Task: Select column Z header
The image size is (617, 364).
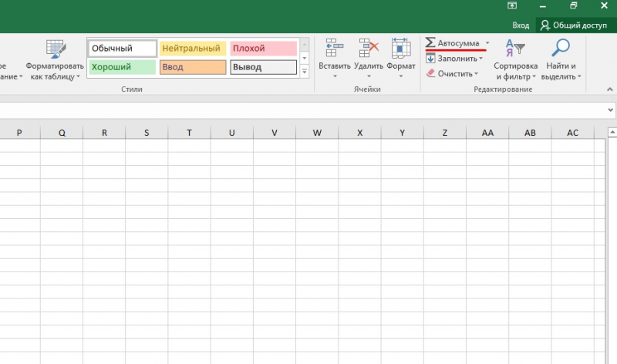Action: [445, 133]
